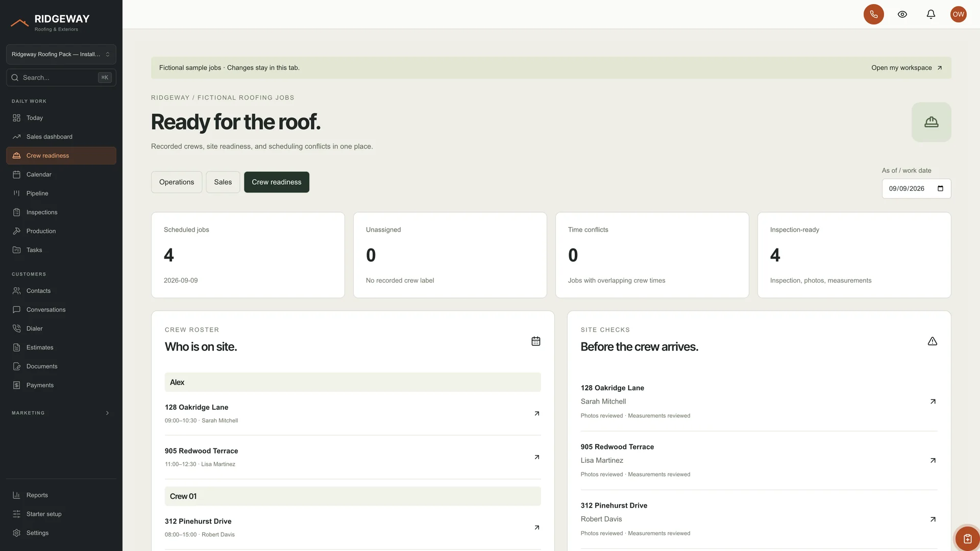Go to Production in the sidebar
Image resolution: width=980 pixels, height=551 pixels.
(61, 231)
